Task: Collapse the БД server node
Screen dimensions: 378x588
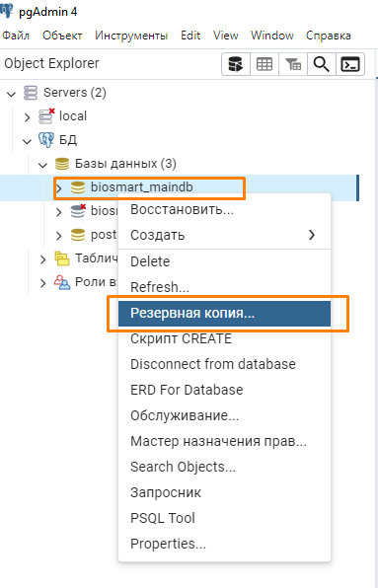Action: pos(27,141)
